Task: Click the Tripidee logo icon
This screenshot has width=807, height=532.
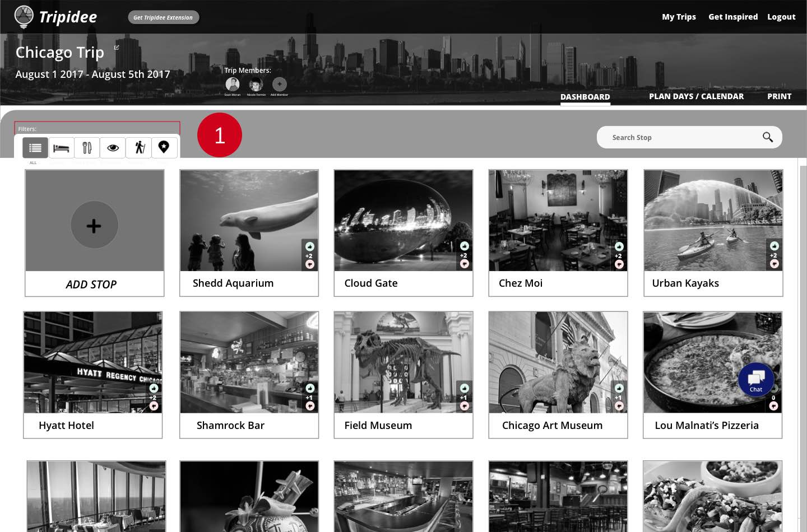Action: click(24, 17)
